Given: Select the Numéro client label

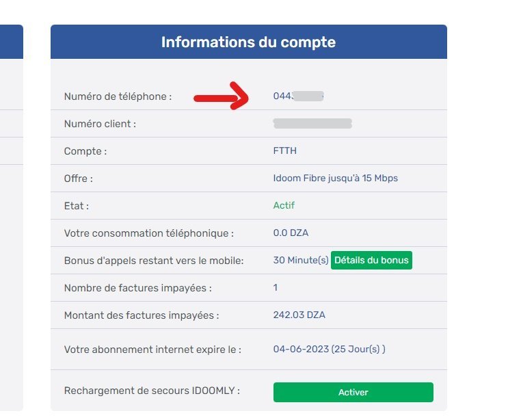Looking at the screenshot, I should tap(100, 124).
